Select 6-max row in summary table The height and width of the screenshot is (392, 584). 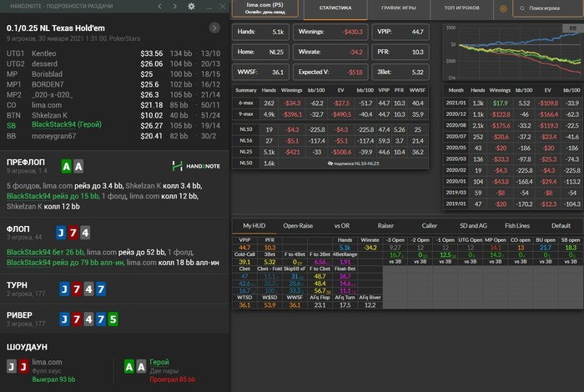[330, 103]
